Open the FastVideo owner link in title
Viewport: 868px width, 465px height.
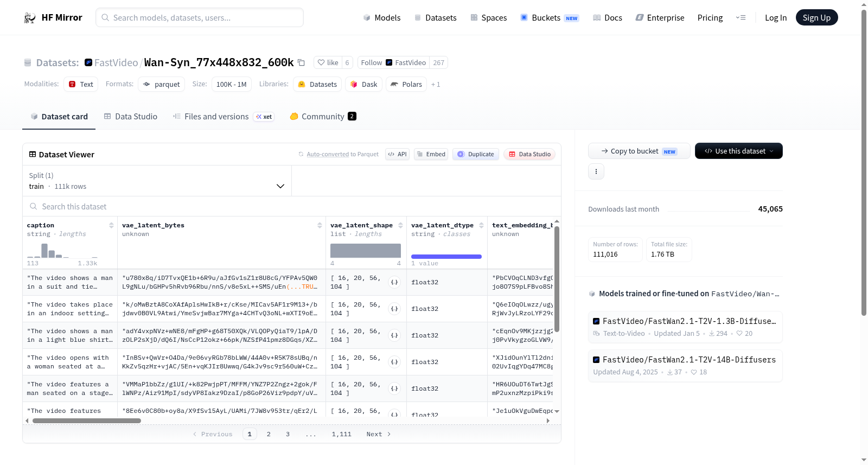click(116, 62)
